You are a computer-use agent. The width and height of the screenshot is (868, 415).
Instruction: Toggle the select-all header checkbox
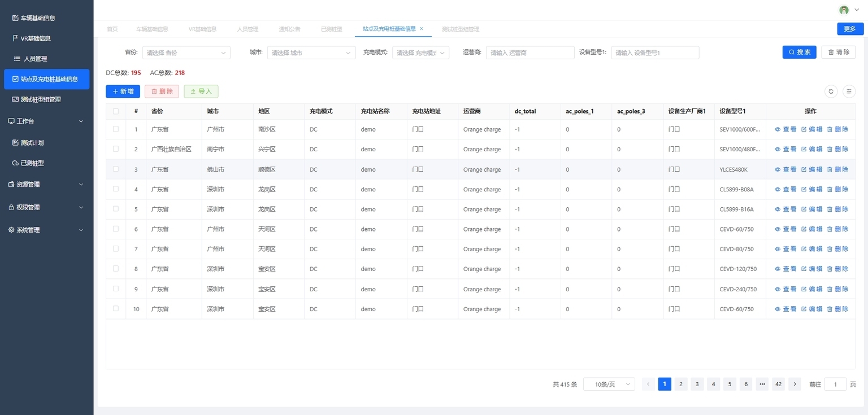pyautogui.click(x=116, y=111)
